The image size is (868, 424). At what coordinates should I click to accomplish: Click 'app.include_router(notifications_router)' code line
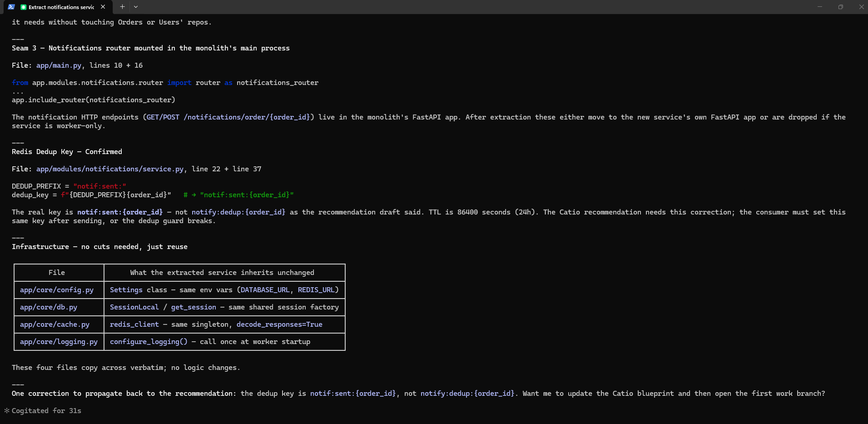(94, 100)
